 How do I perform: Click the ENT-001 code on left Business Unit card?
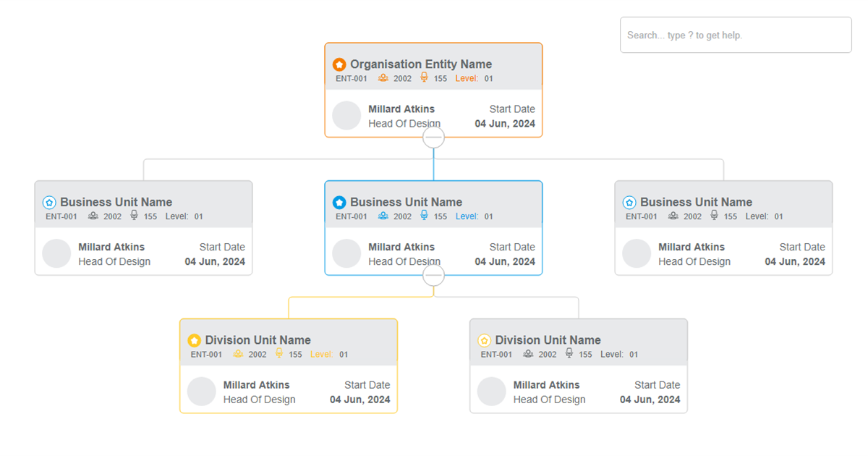pyautogui.click(x=61, y=216)
